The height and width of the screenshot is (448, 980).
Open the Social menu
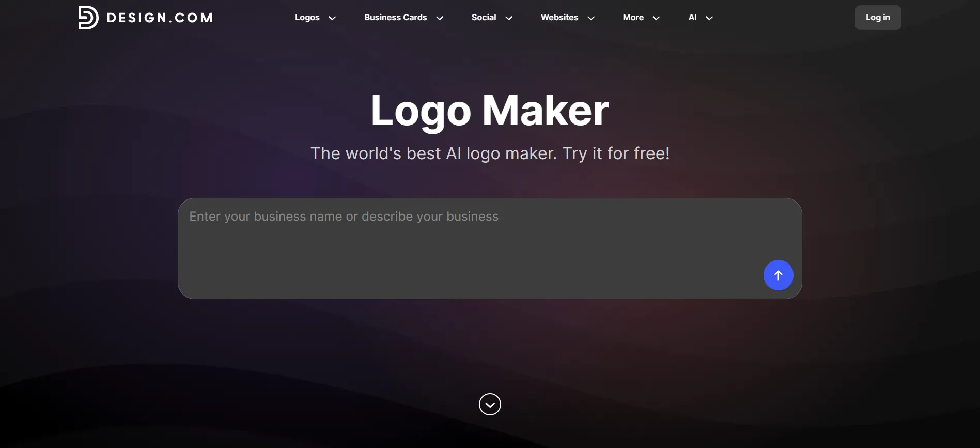(484, 18)
